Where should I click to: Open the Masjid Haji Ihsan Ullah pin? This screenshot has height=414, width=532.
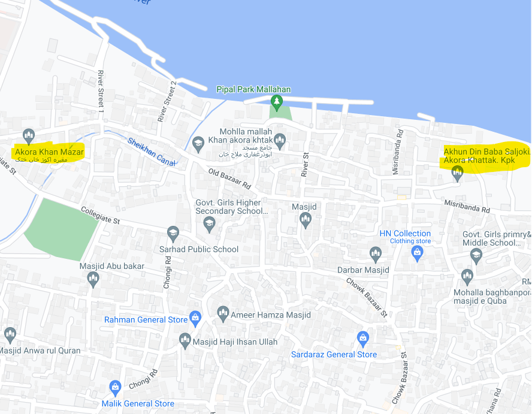(185, 341)
